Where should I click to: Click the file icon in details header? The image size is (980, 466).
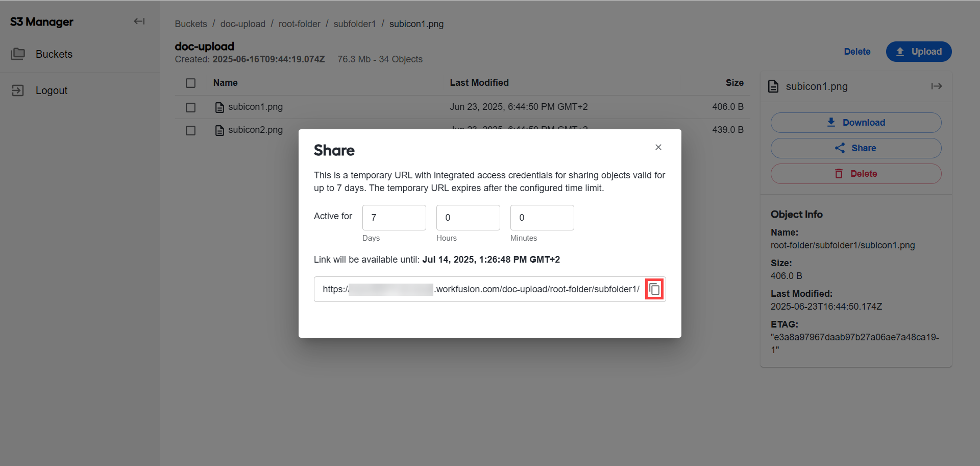(x=773, y=87)
